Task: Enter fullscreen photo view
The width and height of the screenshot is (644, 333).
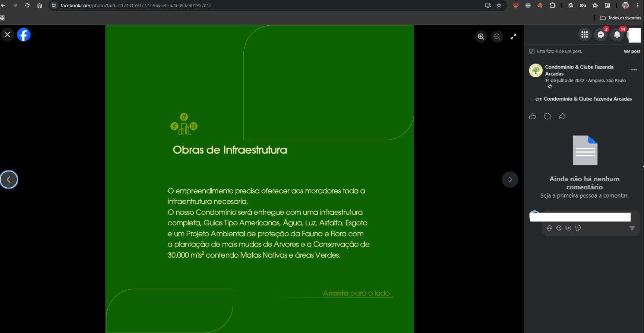Action: click(514, 37)
